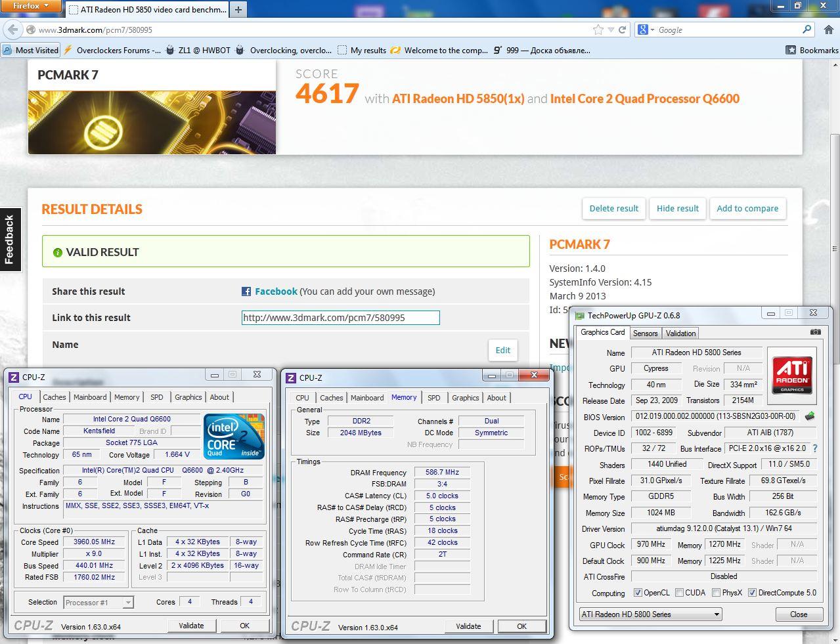Click the search magnifier in Google box
Screen dimensions: 840x644
coord(807,30)
